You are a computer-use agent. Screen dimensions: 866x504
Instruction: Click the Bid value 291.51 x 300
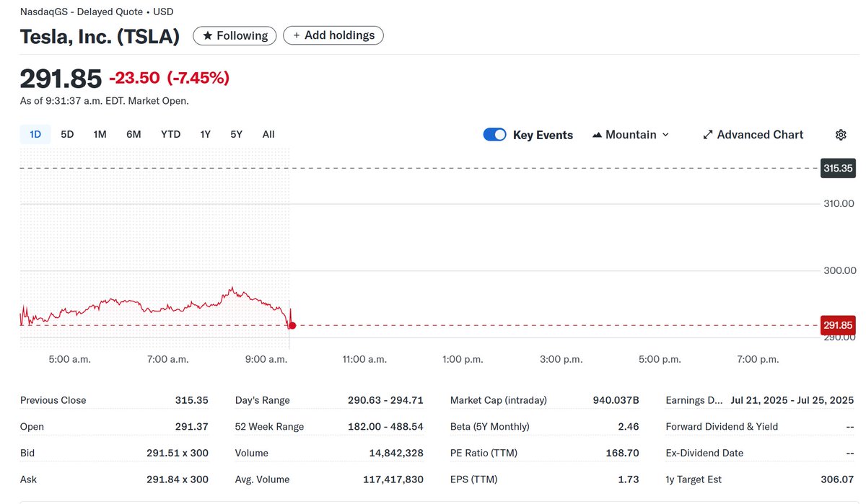pyautogui.click(x=178, y=454)
